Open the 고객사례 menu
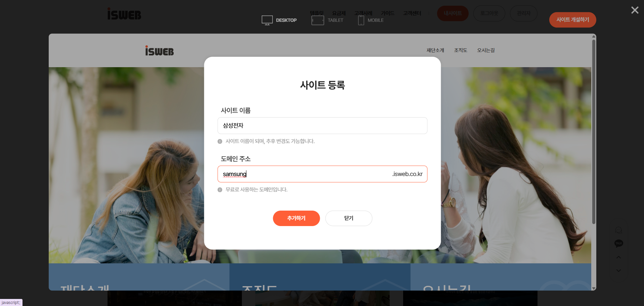 coord(363,13)
